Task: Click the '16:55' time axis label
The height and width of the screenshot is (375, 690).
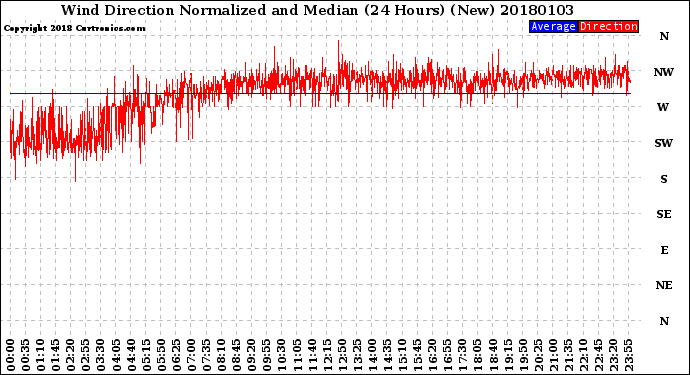Action: (x=447, y=355)
